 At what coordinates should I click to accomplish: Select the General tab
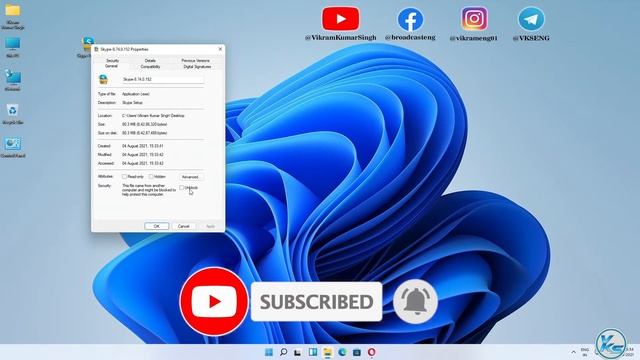(x=111, y=66)
